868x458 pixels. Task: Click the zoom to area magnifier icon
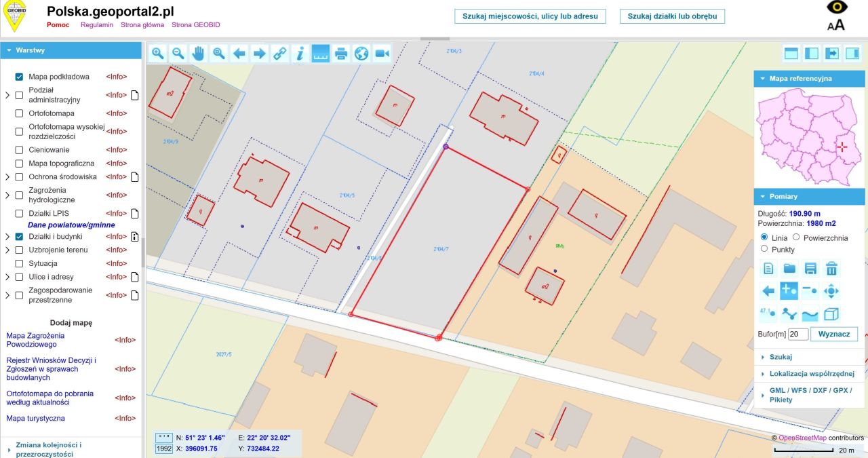click(219, 54)
